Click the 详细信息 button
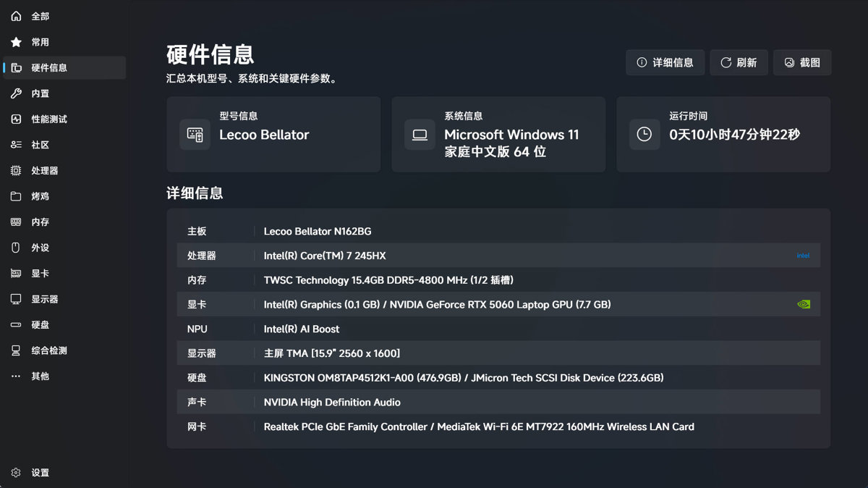 665,63
